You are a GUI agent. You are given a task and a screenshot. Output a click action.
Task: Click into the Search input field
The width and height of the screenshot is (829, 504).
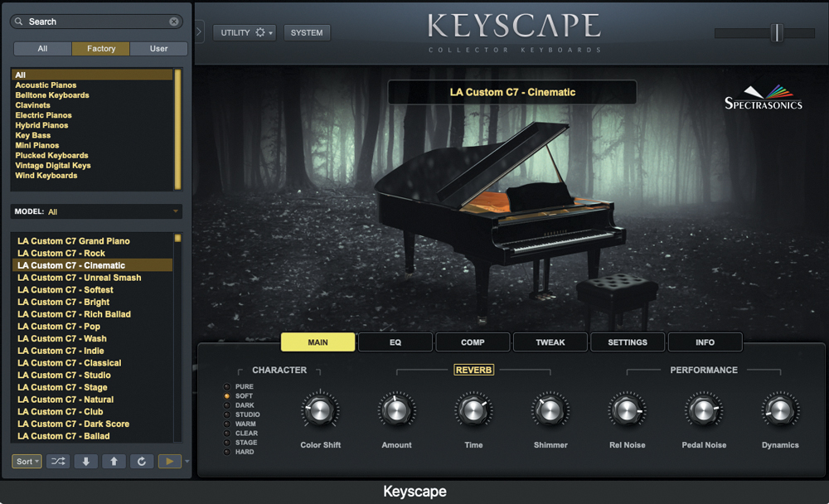(x=96, y=22)
